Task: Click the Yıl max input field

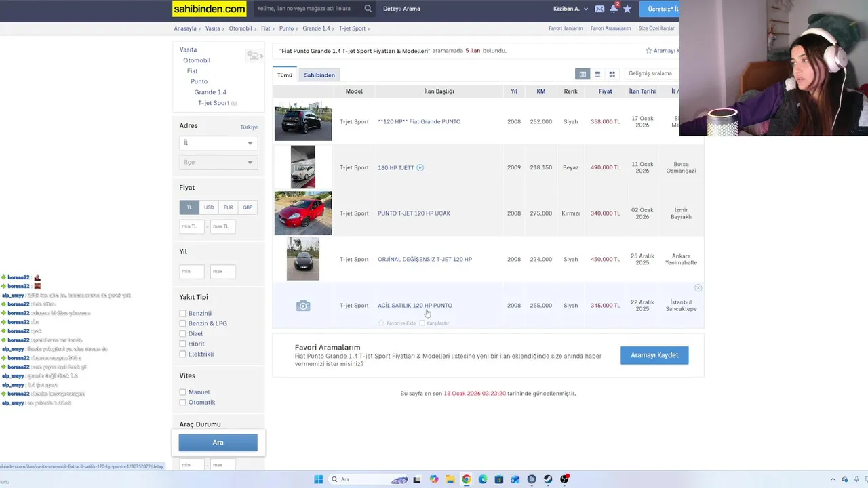Action: [x=222, y=272]
